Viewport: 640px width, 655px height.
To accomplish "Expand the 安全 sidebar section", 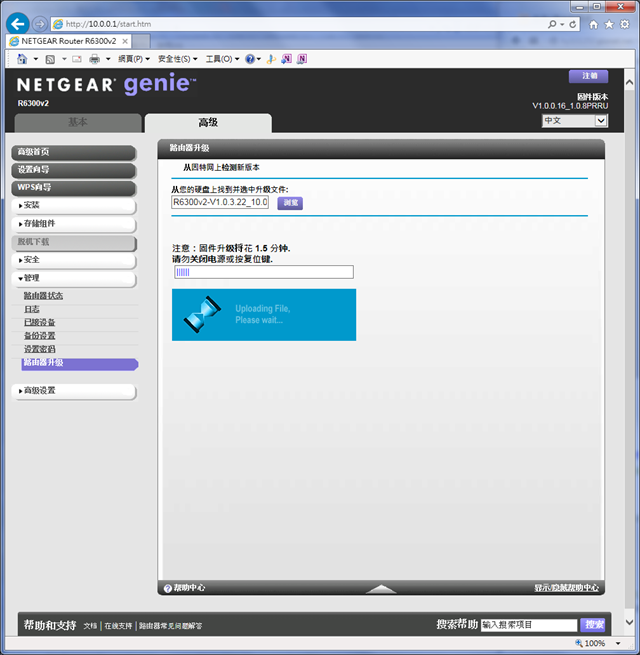I will click(x=74, y=260).
